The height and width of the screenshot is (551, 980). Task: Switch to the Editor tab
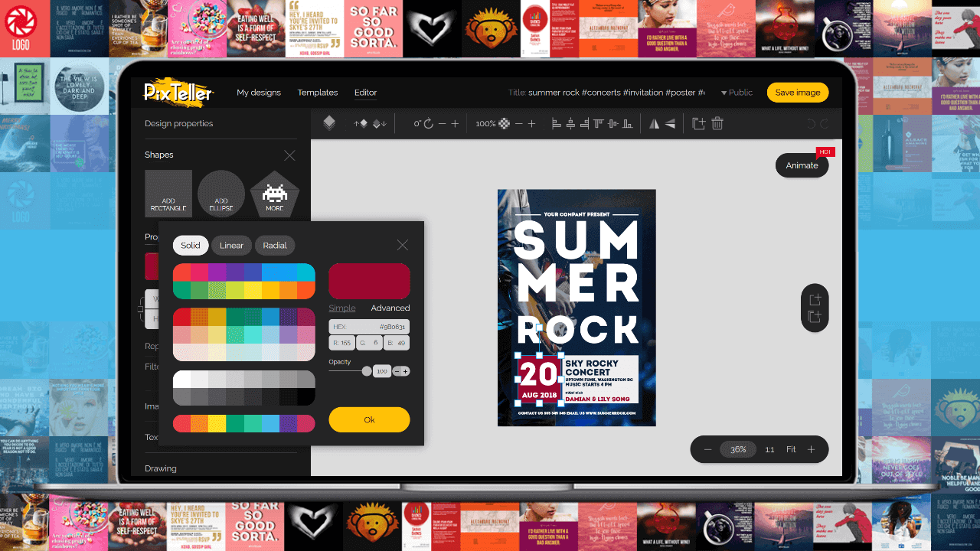[365, 93]
